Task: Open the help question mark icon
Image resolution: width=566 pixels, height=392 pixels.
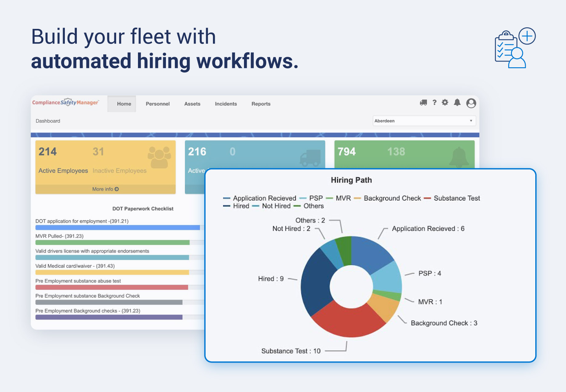Action: pos(434,103)
